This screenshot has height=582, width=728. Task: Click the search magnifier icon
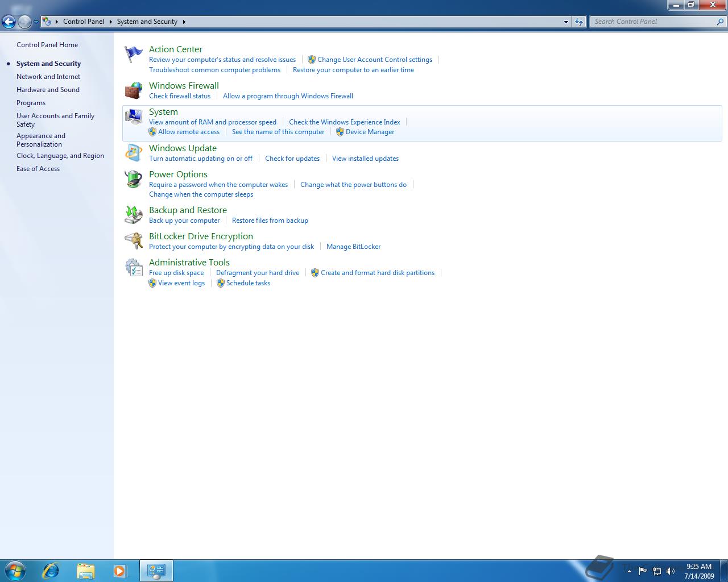coord(721,22)
